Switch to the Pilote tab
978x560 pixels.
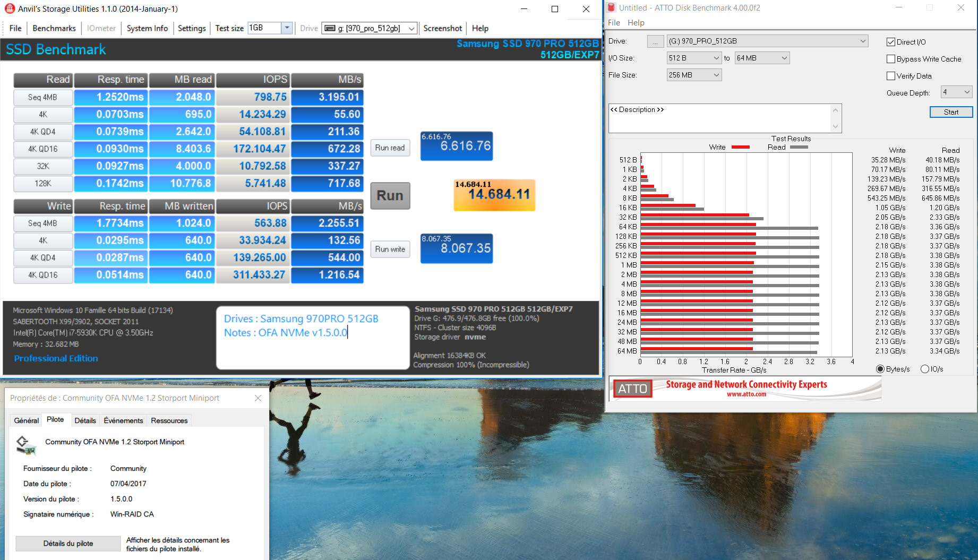pyautogui.click(x=55, y=419)
